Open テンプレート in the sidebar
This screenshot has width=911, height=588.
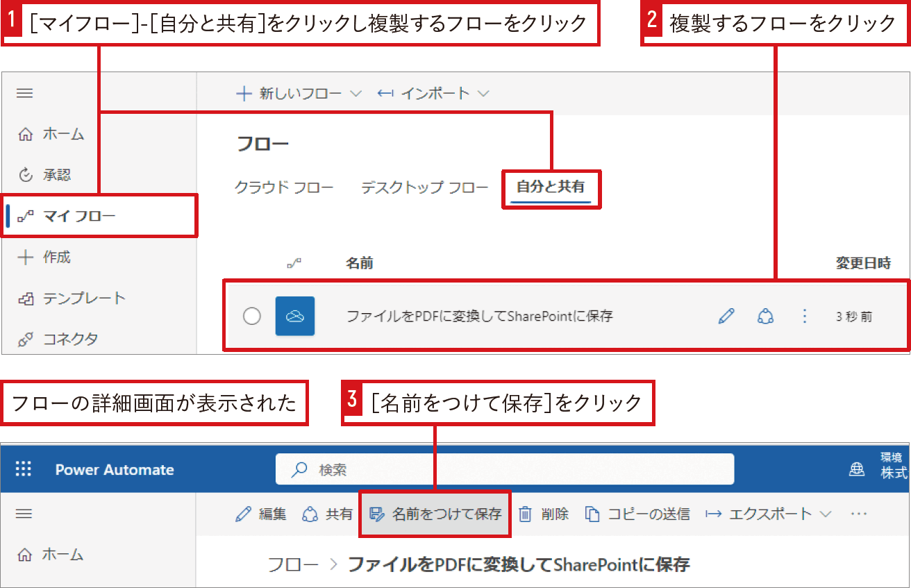[x=72, y=299]
